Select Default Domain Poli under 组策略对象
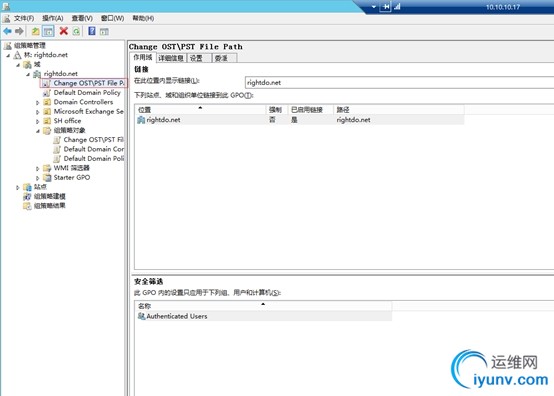 [94, 158]
